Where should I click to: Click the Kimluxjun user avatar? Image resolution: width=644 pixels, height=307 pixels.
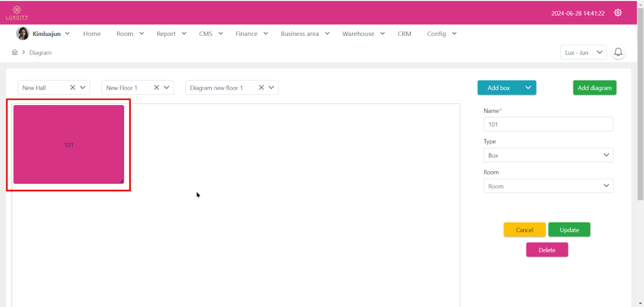pos(23,34)
